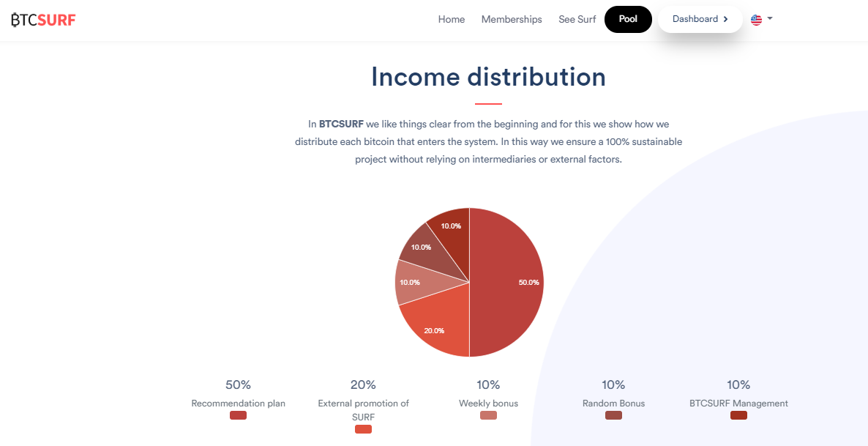Open the See Surf link
868x446 pixels.
pos(577,19)
